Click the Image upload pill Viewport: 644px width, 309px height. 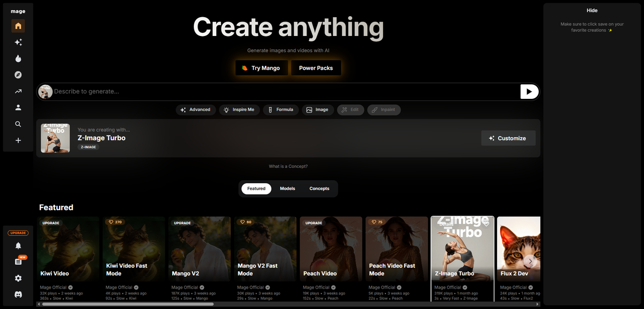click(x=317, y=110)
